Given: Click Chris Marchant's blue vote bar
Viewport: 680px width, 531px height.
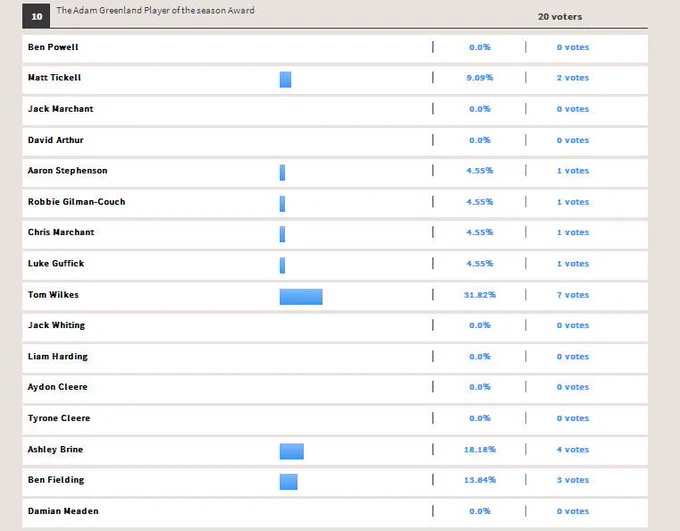Looking at the screenshot, I should click(x=282, y=234).
